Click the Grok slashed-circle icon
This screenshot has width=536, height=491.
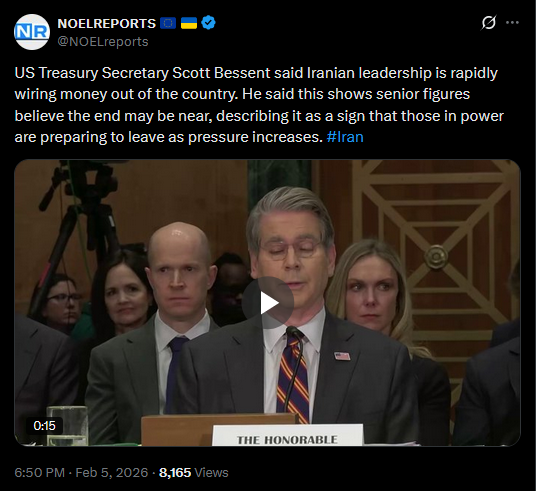pos(488,23)
